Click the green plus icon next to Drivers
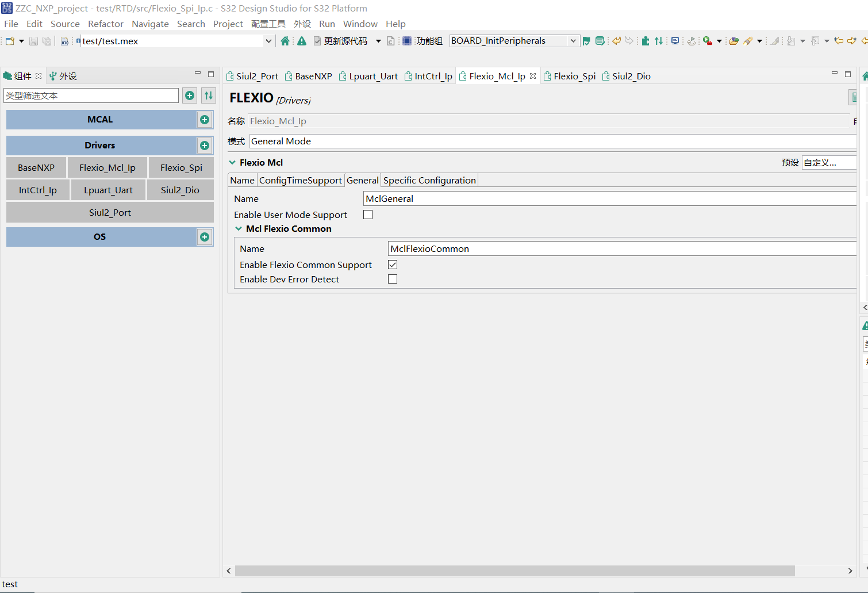Screen dimensions: 868x593 [205, 145]
